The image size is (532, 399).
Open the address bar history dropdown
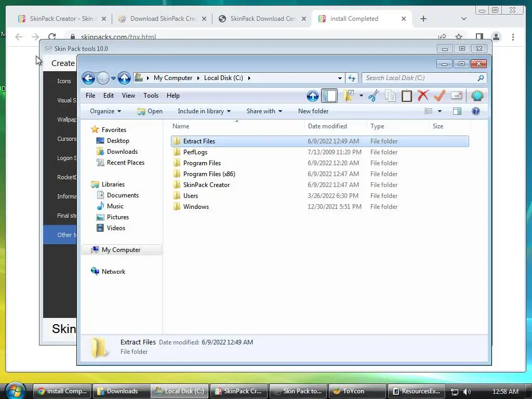[x=340, y=78]
